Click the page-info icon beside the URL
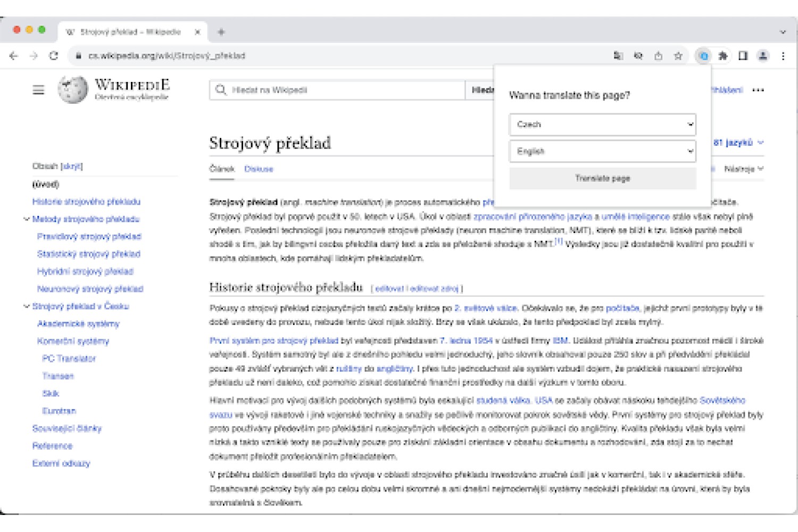798x532 pixels. 78,56
